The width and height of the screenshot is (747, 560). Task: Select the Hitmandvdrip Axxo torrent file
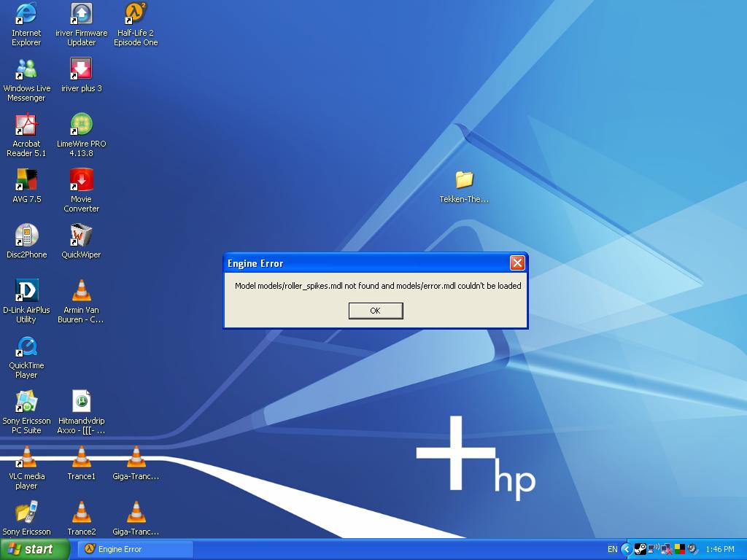[x=82, y=413]
